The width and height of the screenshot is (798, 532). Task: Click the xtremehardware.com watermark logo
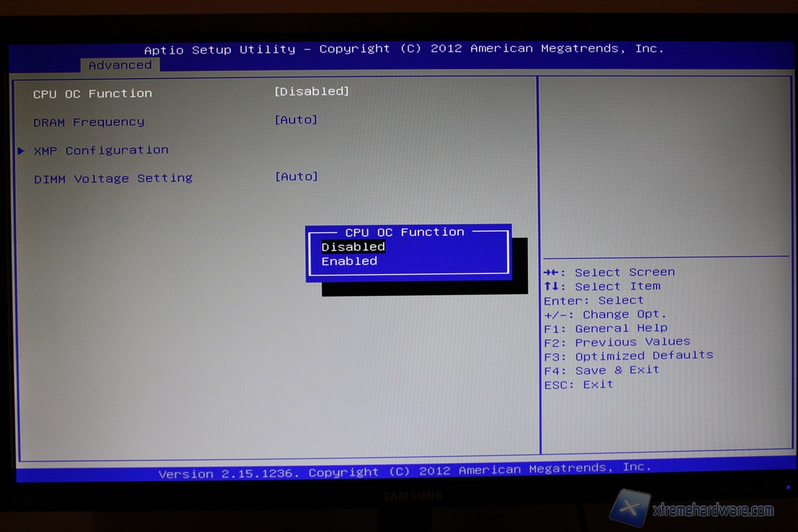(x=692, y=509)
